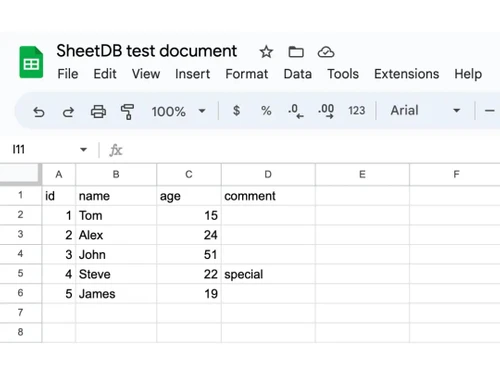Select the 'name' header cell
Viewport: 500px width, 375px height.
pyautogui.click(x=116, y=196)
